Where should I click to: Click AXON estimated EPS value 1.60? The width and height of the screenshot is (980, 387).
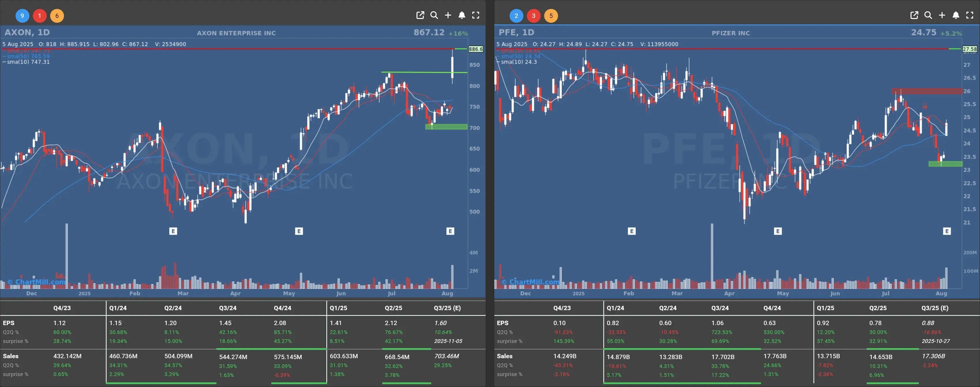[x=440, y=323]
